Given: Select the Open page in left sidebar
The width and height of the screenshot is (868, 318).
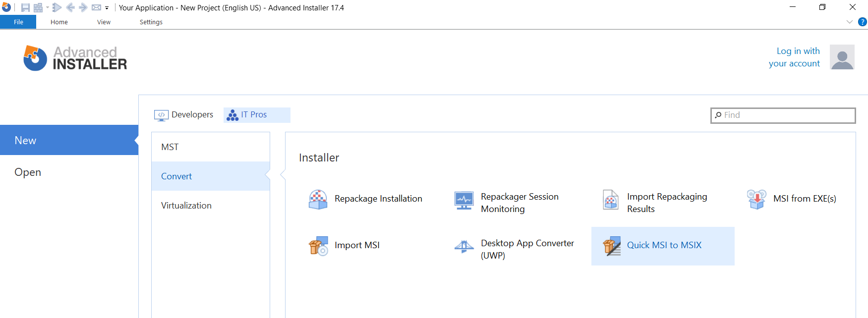Looking at the screenshot, I should [x=69, y=172].
